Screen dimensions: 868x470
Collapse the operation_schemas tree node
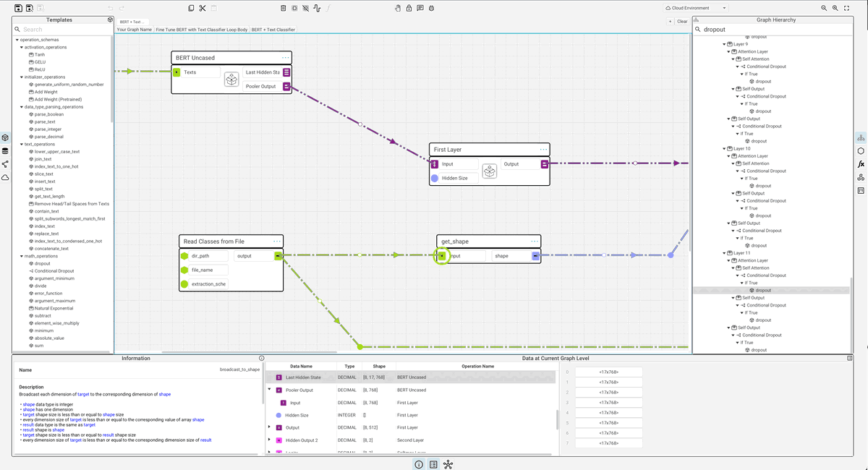click(x=17, y=40)
